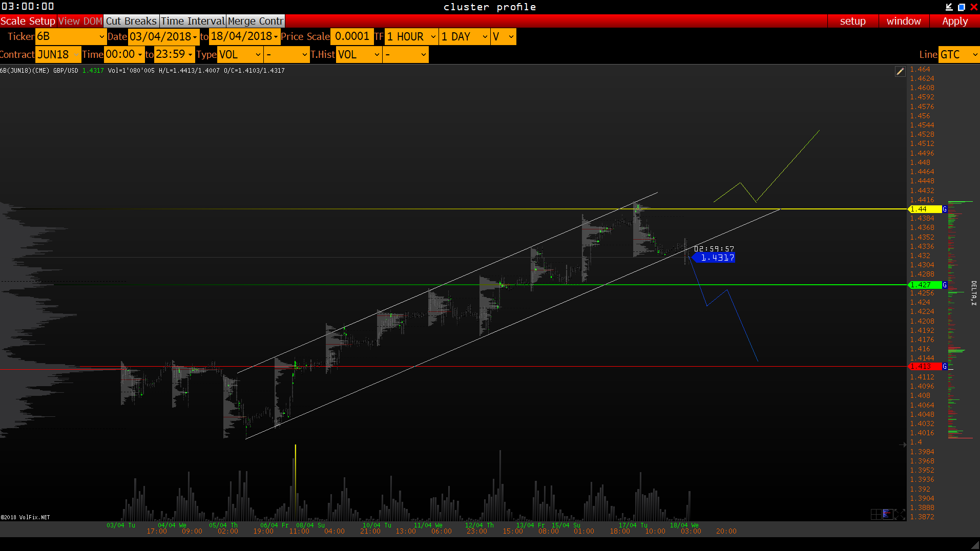Open the window menu
980x551 pixels.
904,21
